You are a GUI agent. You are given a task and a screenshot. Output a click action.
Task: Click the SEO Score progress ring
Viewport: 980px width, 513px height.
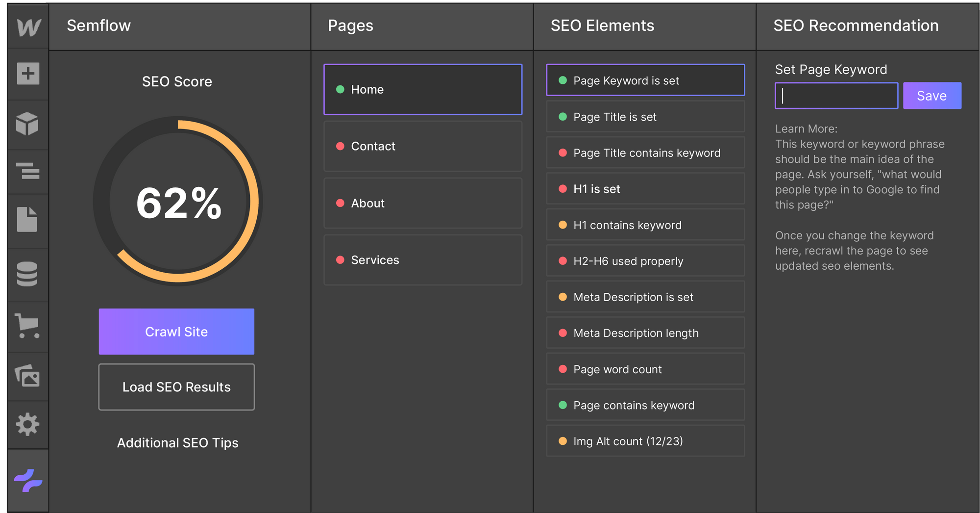click(x=177, y=201)
